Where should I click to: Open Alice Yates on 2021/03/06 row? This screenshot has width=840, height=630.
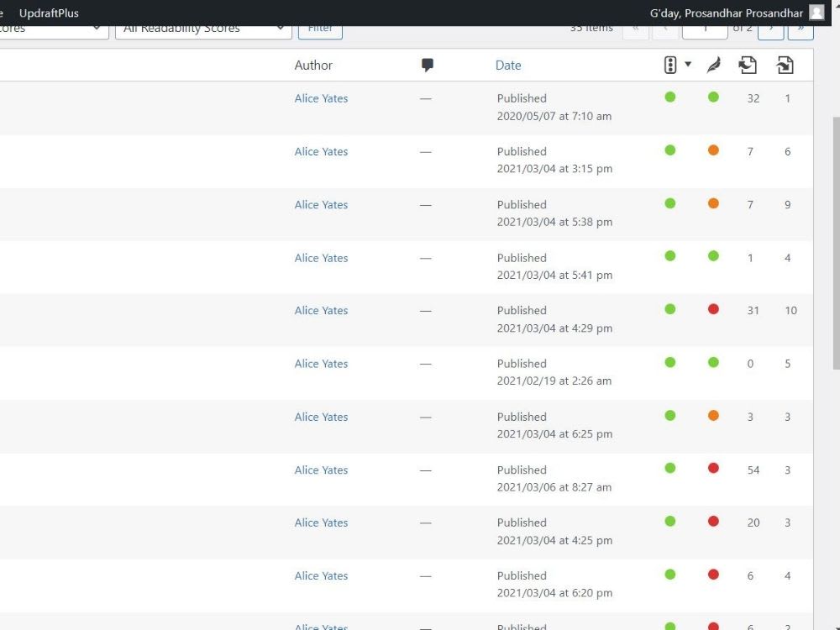[x=321, y=470]
